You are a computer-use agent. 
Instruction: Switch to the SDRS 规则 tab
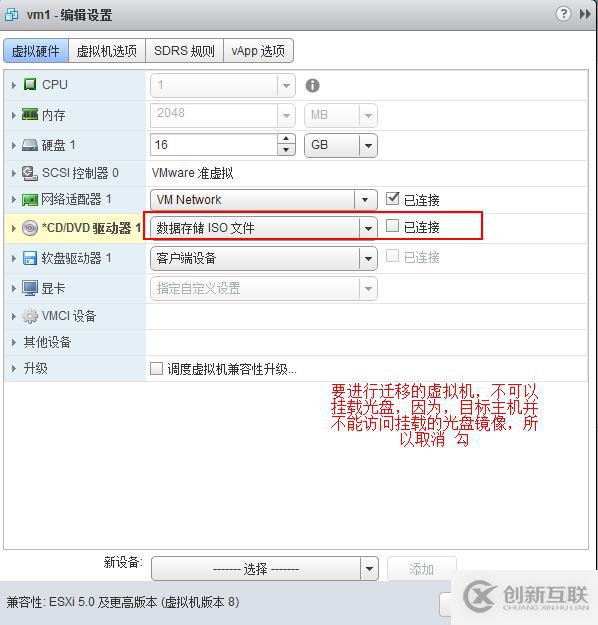(x=184, y=51)
